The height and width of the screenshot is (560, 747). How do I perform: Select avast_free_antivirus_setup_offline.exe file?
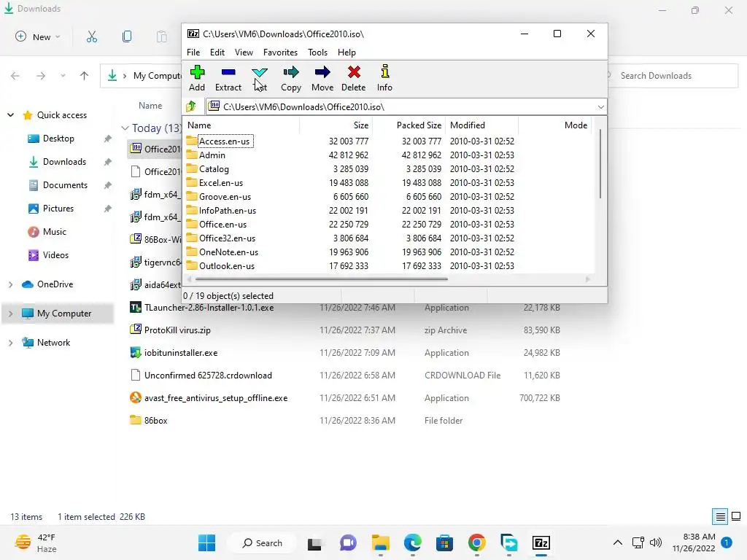[x=216, y=398]
